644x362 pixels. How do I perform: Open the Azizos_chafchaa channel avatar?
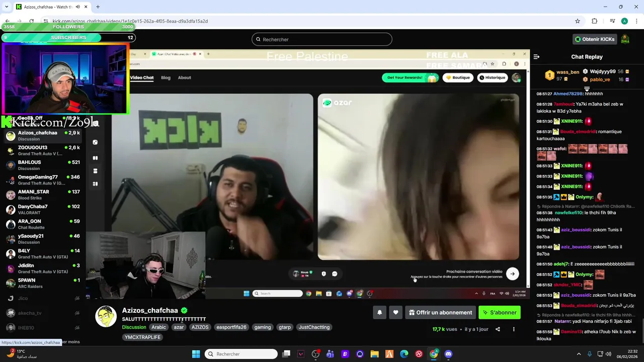tap(106, 317)
